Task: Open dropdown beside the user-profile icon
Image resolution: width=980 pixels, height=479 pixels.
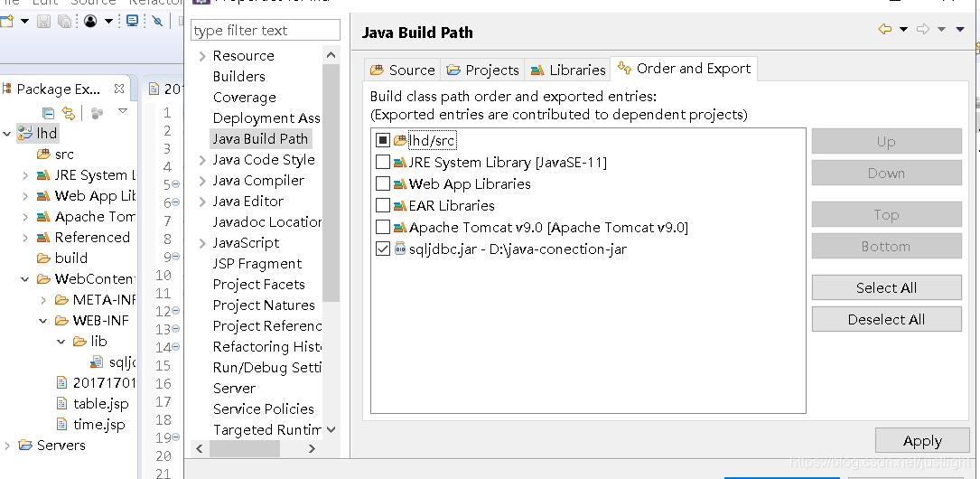Action: tap(108, 22)
